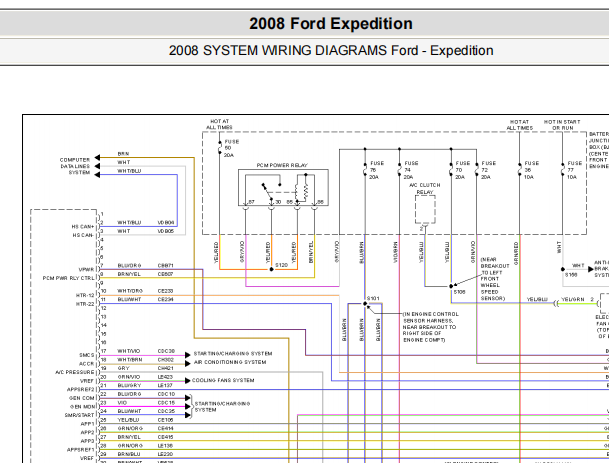This screenshot has width=609, height=463.
Task: Click the 'HS CAN-' pin label
Action: pyautogui.click(x=82, y=235)
